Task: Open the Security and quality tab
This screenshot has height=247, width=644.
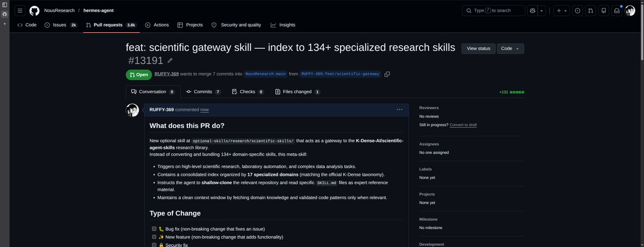Action: (236, 25)
